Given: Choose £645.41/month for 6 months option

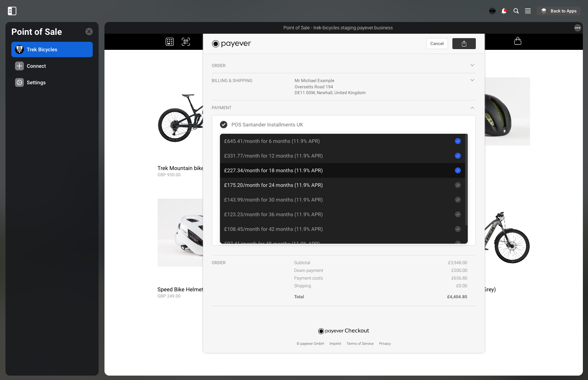Looking at the screenshot, I should [x=342, y=141].
